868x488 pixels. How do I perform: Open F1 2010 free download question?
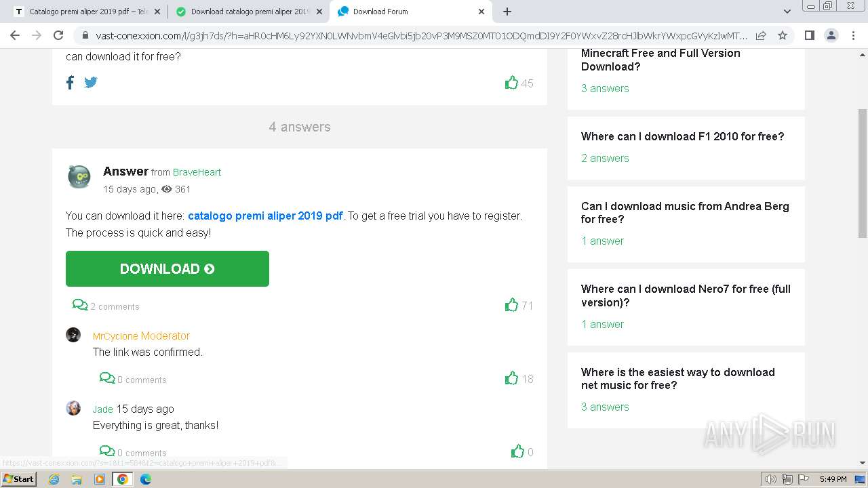point(682,136)
